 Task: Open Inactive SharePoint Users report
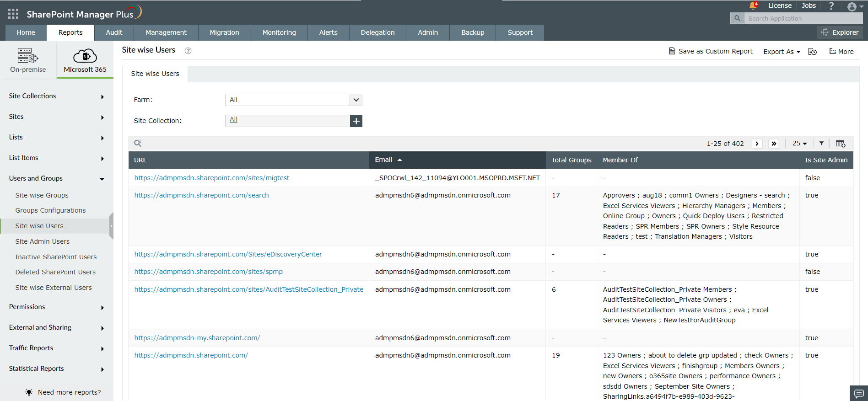(56, 257)
